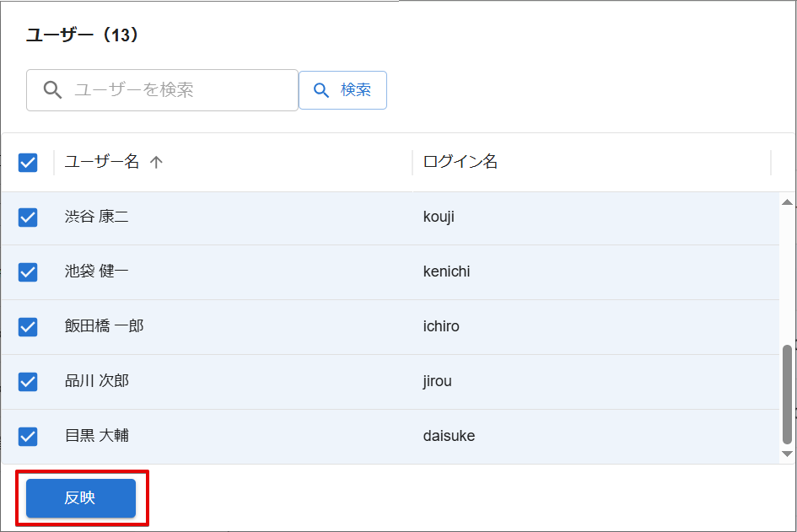Click login name jirou

[x=437, y=381]
